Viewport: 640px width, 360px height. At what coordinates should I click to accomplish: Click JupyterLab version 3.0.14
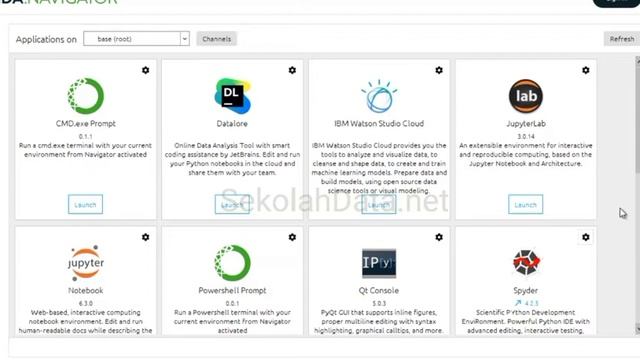526,136
